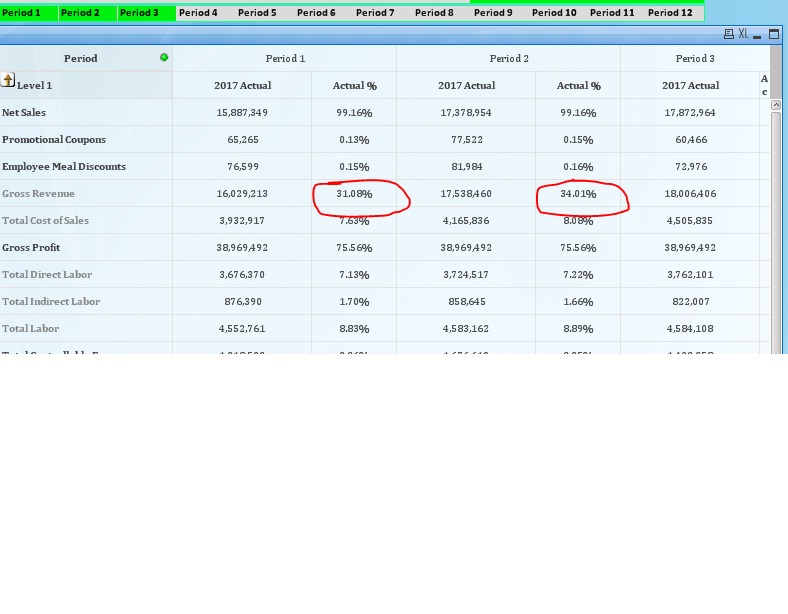Click the Period 3 column group header
Screen dimensions: 788x614
695,58
